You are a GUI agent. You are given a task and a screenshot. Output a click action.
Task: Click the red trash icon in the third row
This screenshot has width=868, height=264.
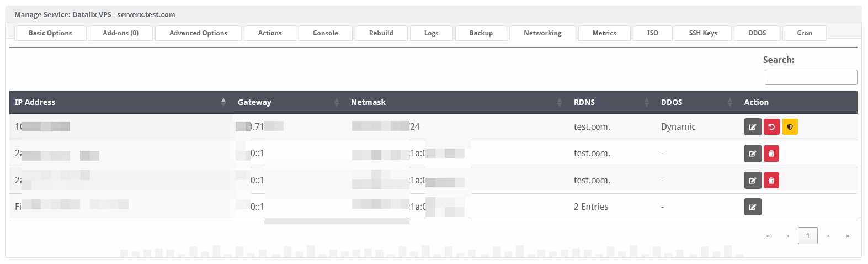(771, 181)
